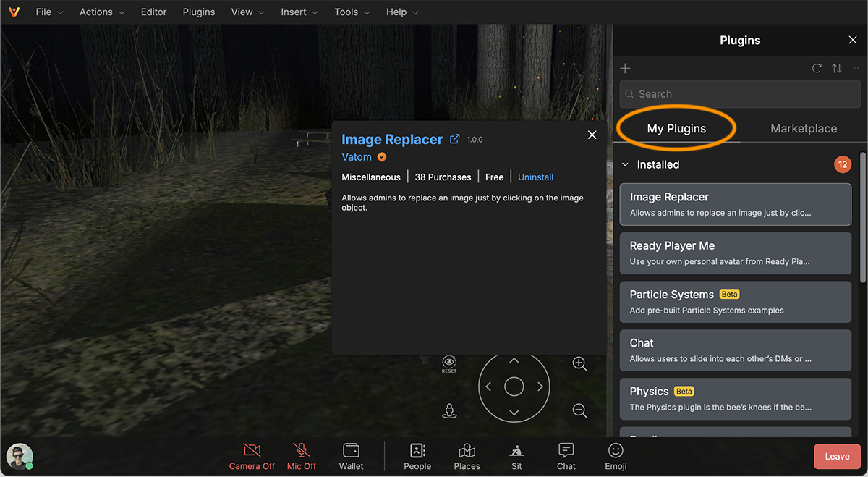The width and height of the screenshot is (868, 477).
Task: Open the Actions menu
Action: click(101, 12)
